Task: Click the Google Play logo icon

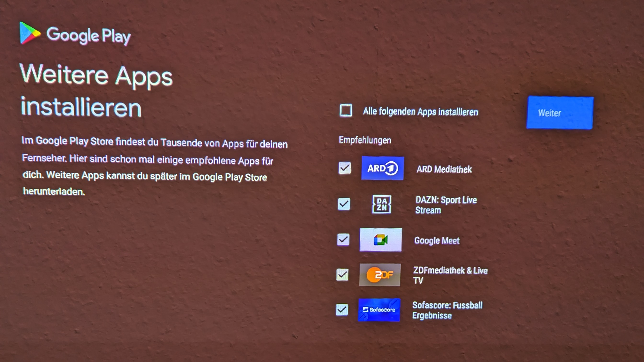Action: 29,33
